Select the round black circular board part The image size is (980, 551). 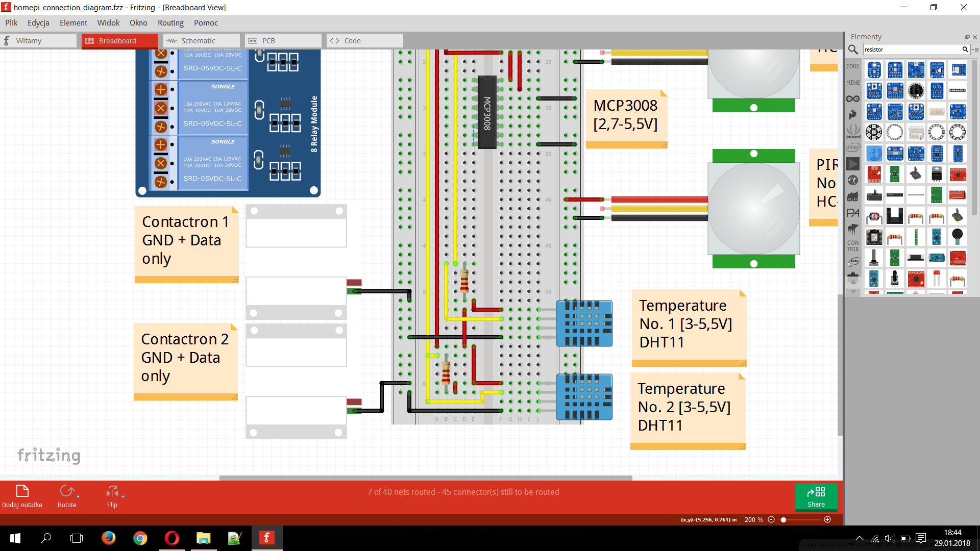pyautogui.click(x=916, y=91)
